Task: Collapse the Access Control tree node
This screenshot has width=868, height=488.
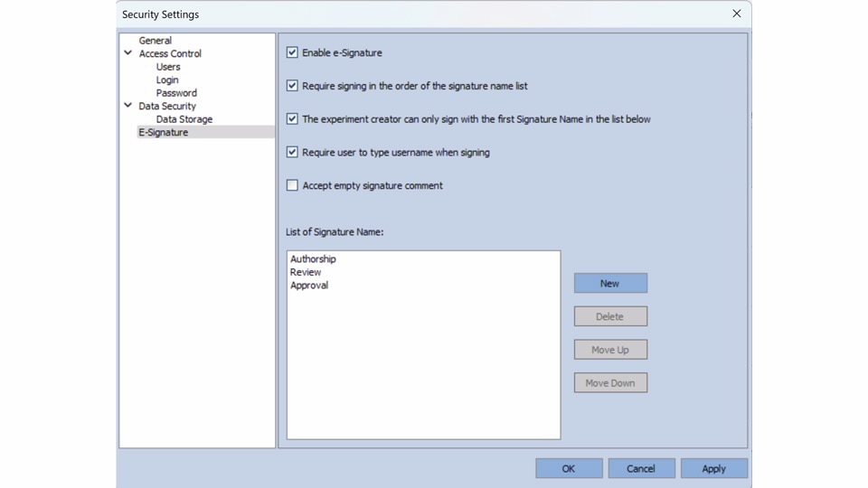Action: pyautogui.click(x=128, y=53)
